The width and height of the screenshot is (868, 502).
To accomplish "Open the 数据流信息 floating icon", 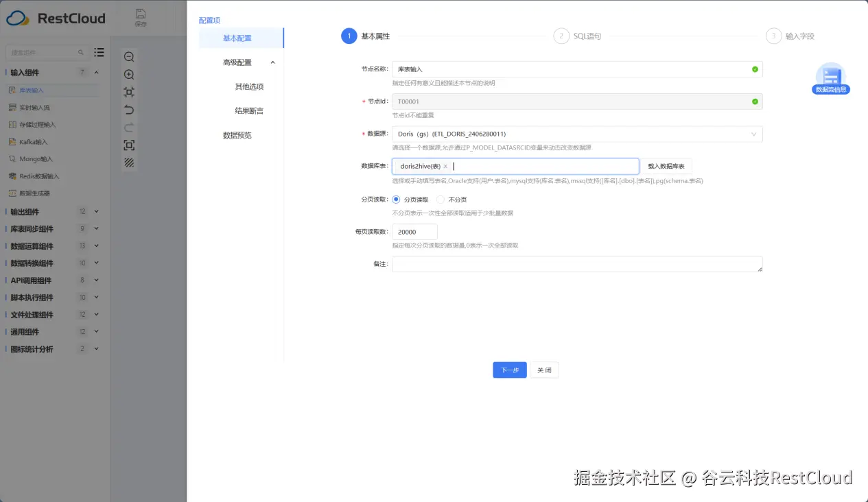I will [x=831, y=78].
